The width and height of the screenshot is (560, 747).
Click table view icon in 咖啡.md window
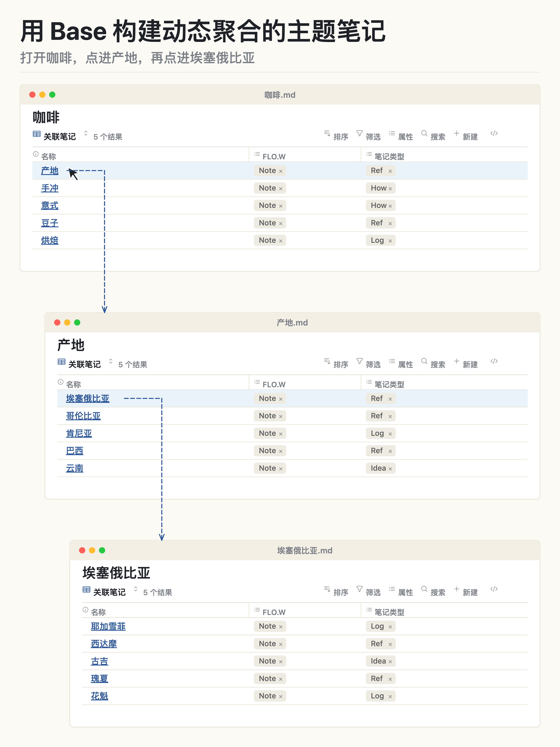point(36,134)
